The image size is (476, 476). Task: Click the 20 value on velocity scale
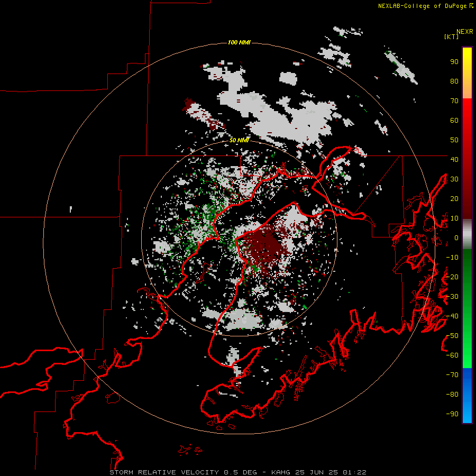pos(454,198)
